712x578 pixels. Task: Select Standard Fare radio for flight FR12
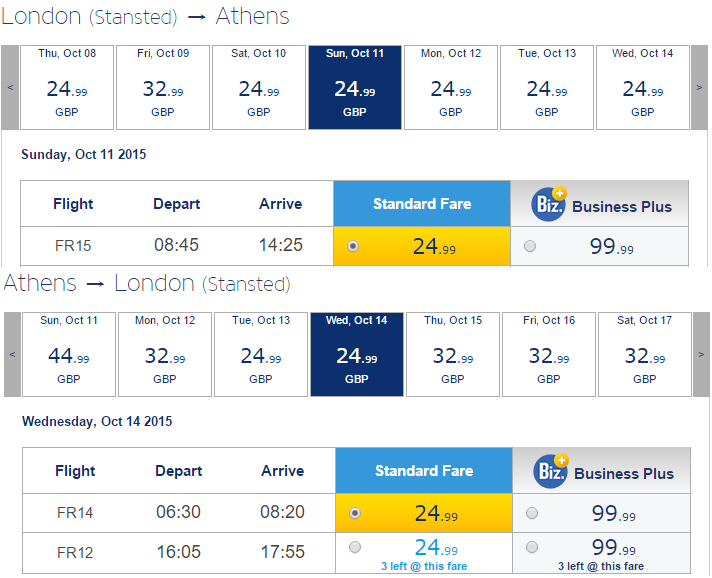click(355, 547)
